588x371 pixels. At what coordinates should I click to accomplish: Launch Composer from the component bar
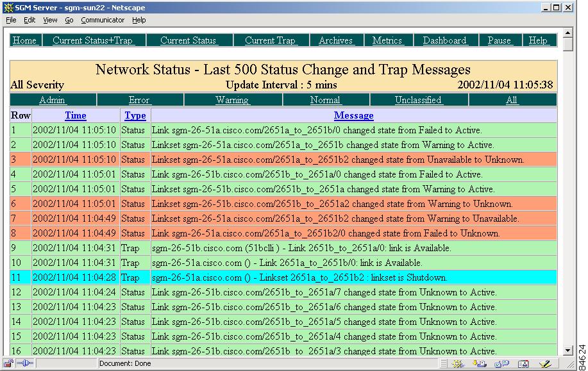coord(545,363)
